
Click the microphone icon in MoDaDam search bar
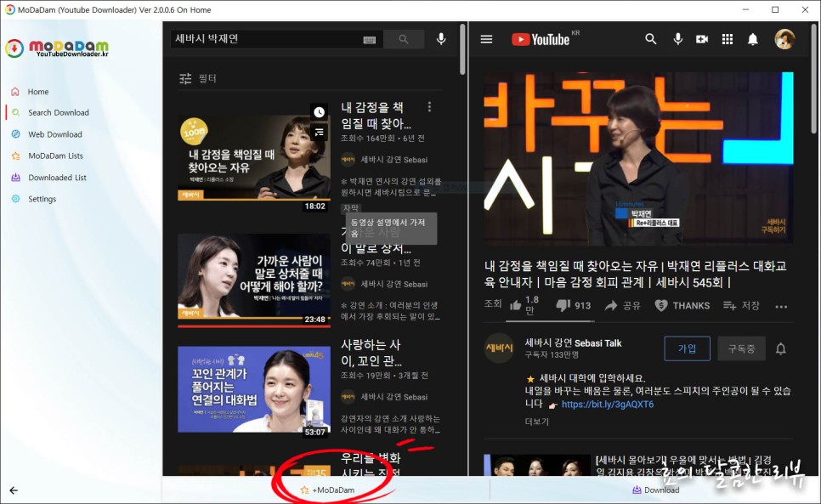pyautogui.click(x=439, y=39)
